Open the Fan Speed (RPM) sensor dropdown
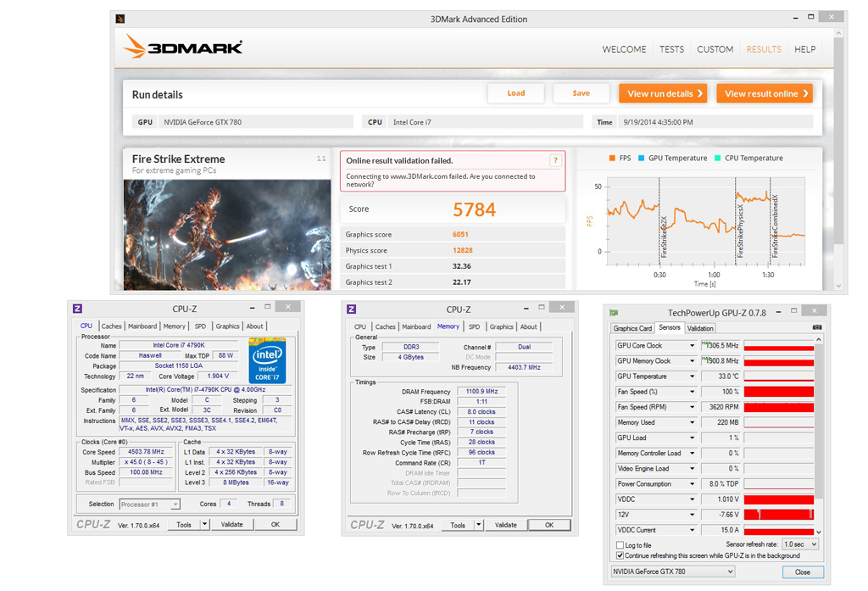Image resolution: width=868 pixels, height=591 pixels. pyautogui.click(x=692, y=407)
